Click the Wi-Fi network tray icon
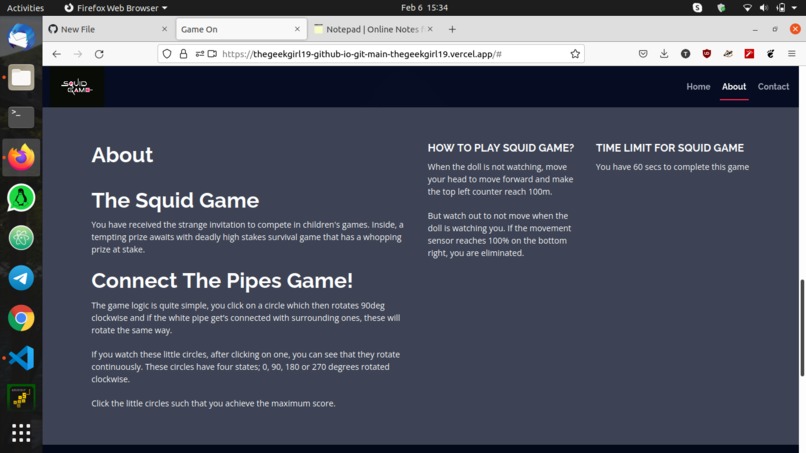 747,8
